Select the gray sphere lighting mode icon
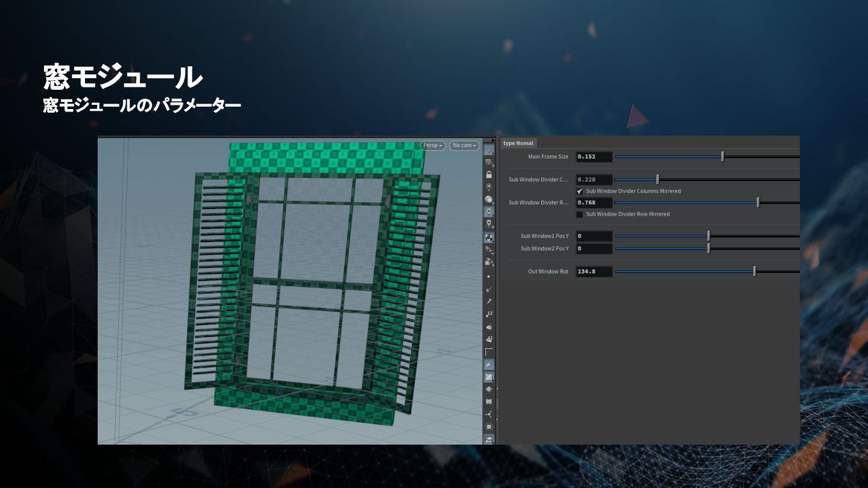The height and width of the screenshot is (488, 868). coord(489,199)
